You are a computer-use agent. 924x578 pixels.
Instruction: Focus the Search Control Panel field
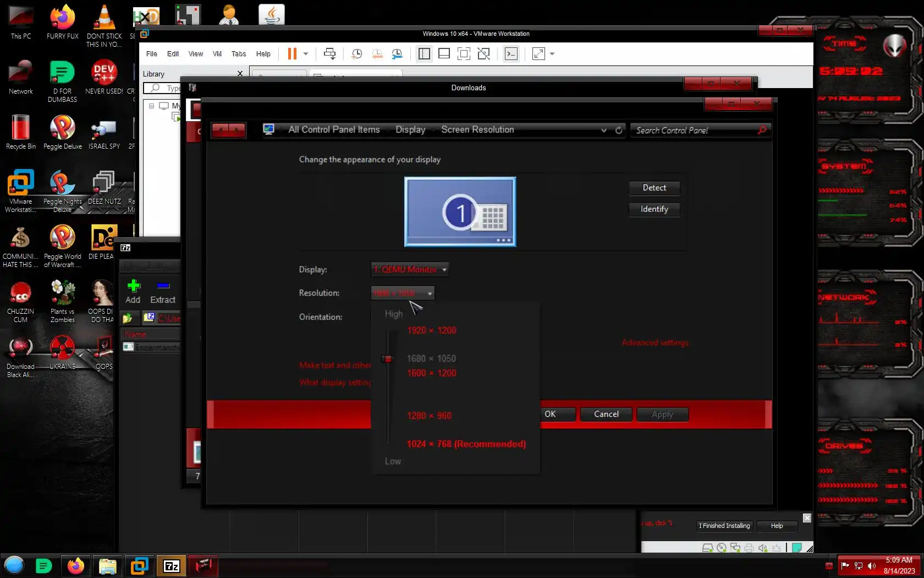point(696,130)
